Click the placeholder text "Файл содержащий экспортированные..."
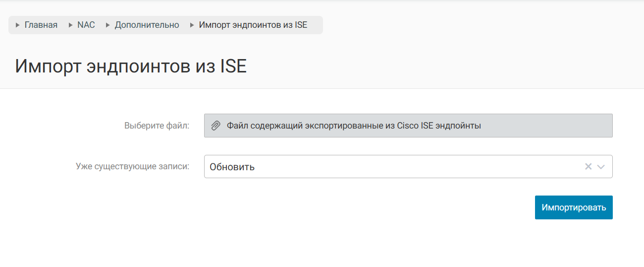644x267 pixels. (354, 126)
